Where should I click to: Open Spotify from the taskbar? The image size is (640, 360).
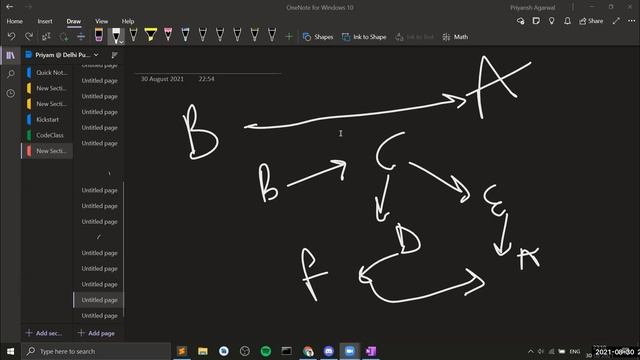[x=266, y=351]
